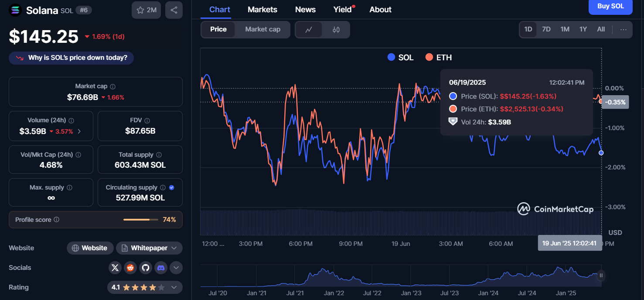Click the Volume (24h) info icon

tap(71, 121)
